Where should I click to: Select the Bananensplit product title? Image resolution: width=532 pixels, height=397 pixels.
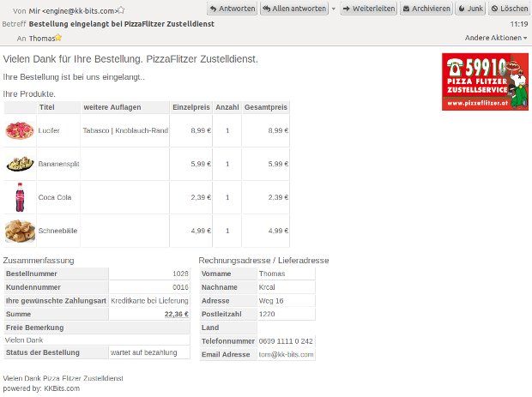[58, 164]
